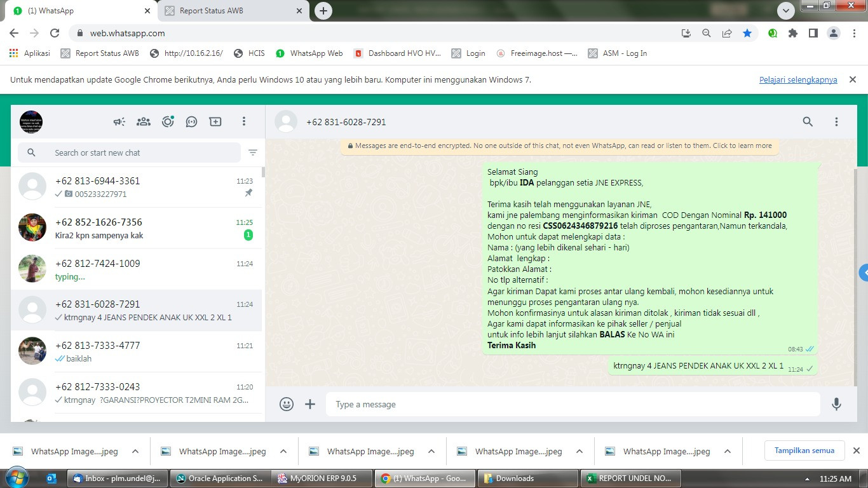
Task: Start voice recording with microphone icon
Action: click(x=837, y=404)
